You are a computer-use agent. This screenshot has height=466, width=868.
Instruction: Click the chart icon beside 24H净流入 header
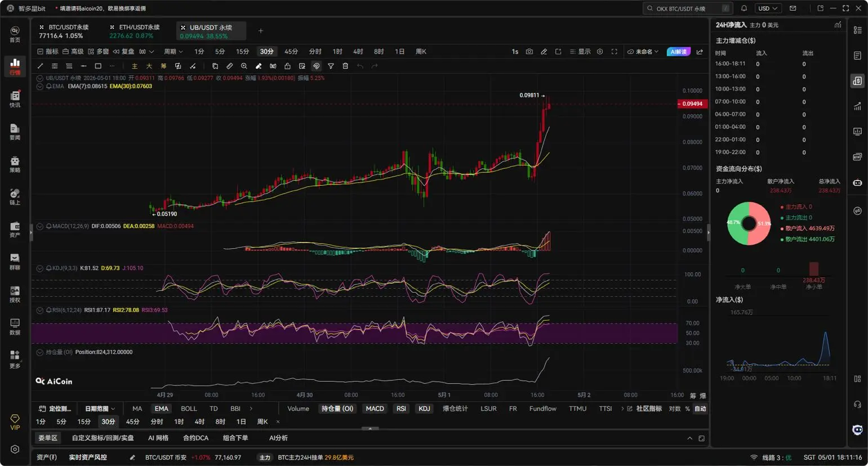(838, 25)
